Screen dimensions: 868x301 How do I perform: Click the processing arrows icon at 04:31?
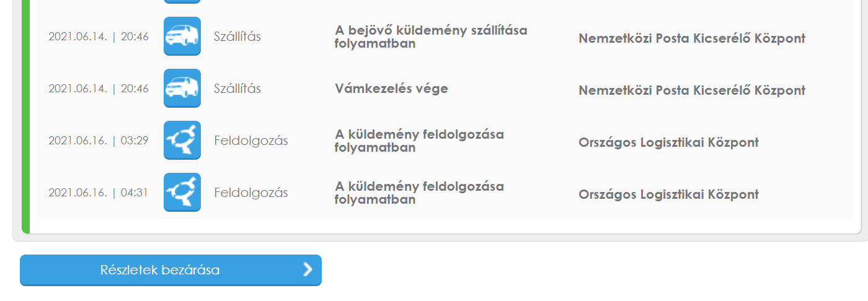coord(182,192)
